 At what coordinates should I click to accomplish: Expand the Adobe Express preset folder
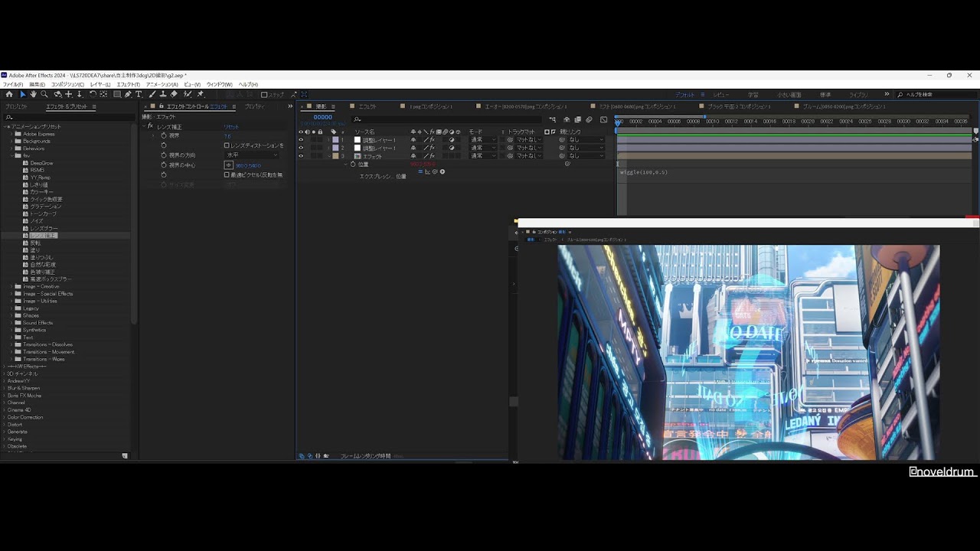point(11,134)
